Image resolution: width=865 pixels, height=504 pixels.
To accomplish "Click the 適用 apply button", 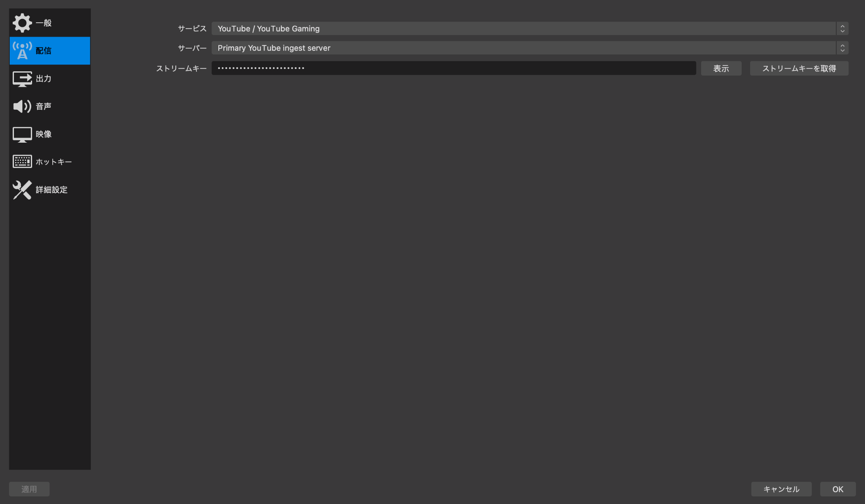I will (x=29, y=489).
